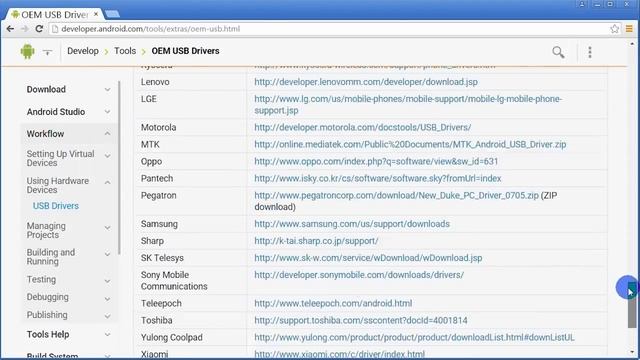Click the page scrollbar up arrow
This screenshot has width=640, height=360.
point(632,44)
